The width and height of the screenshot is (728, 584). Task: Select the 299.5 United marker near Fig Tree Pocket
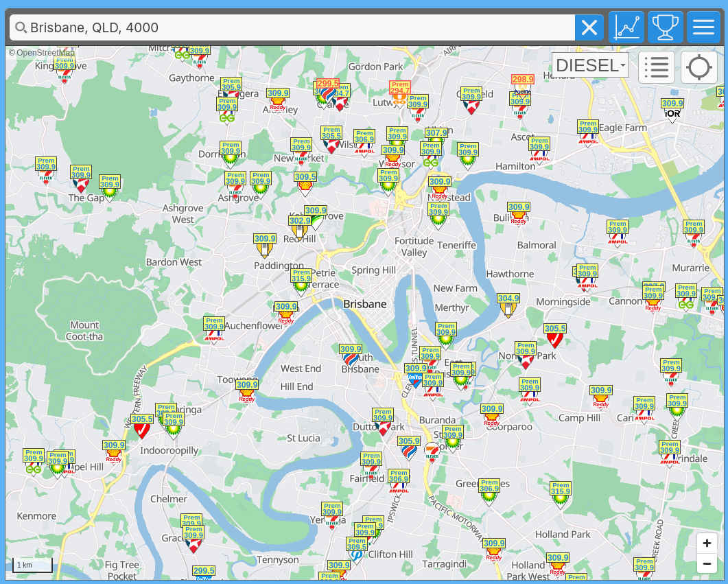[203, 574]
